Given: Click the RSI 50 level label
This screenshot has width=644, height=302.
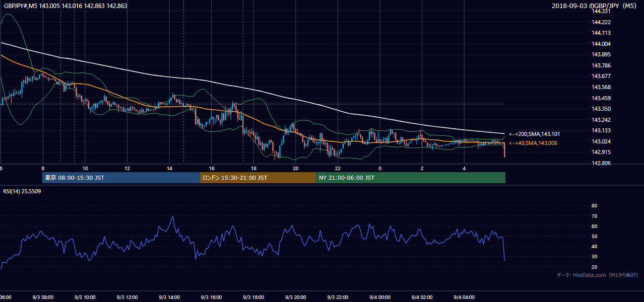Looking at the screenshot, I should click(594, 236).
